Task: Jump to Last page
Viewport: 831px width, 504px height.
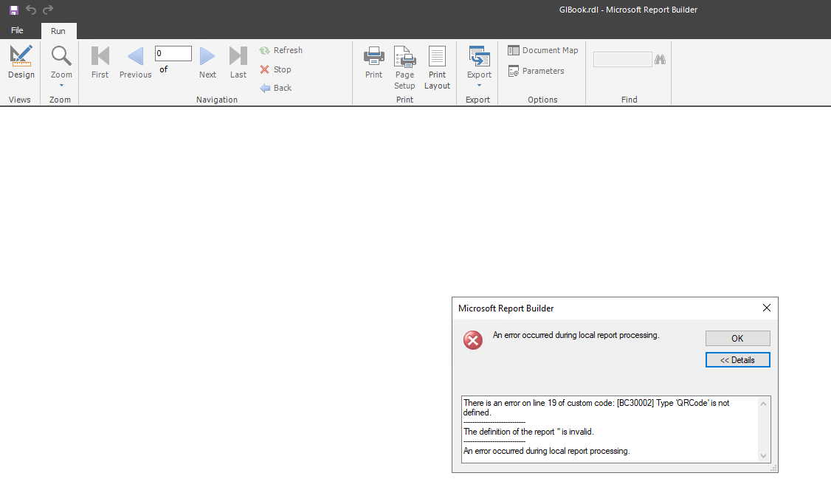Action: click(238, 63)
